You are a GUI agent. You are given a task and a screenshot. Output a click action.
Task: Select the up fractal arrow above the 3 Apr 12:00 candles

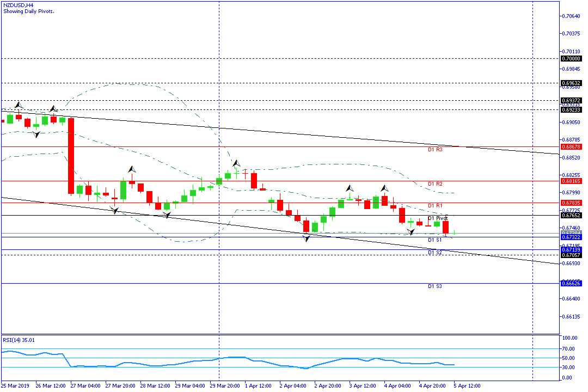tap(350, 187)
